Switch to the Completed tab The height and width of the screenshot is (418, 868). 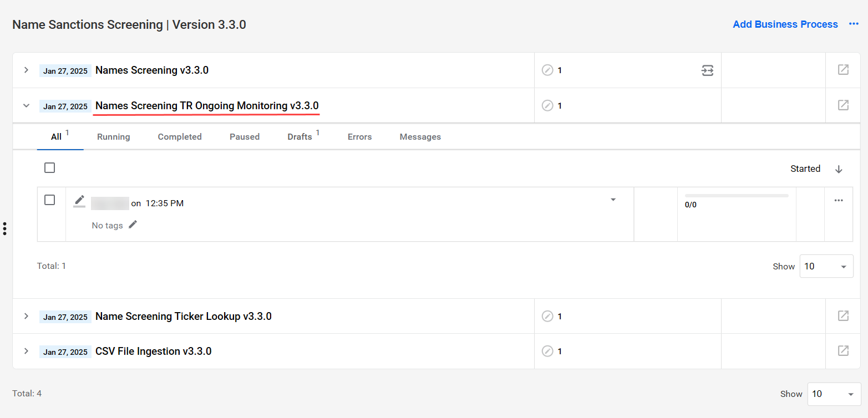[x=180, y=136]
